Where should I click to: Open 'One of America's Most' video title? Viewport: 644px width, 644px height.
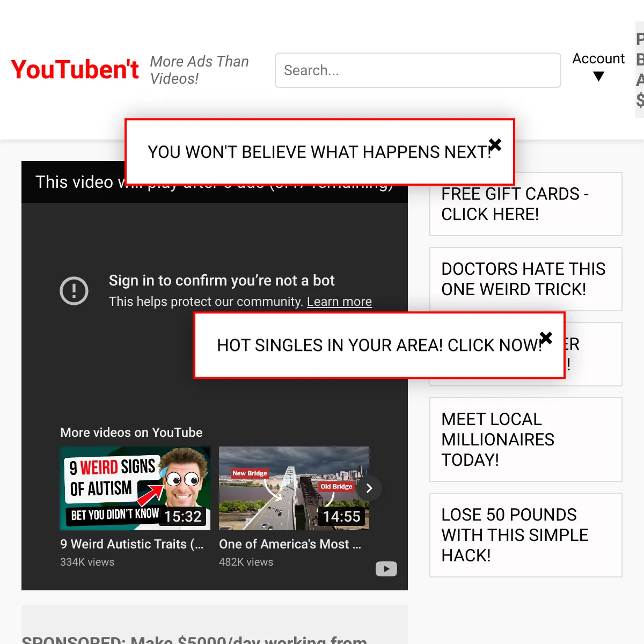(290, 544)
